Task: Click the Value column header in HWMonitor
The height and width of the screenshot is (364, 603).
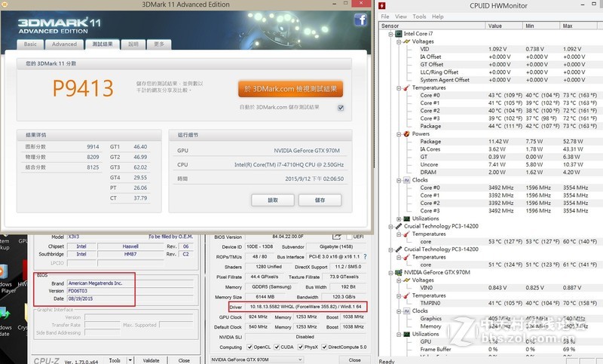Action: click(504, 26)
